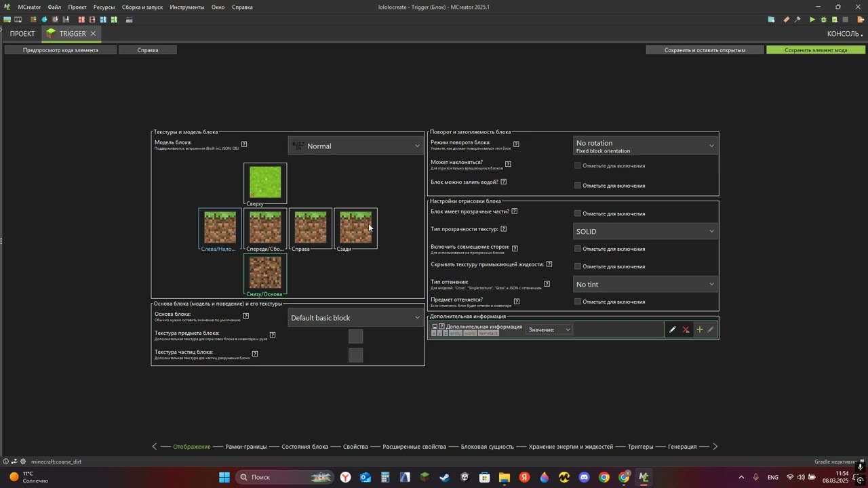Select the bottom texture Снизу/Основа thumbnail
The height and width of the screenshot is (488, 868).
(x=265, y=273)
